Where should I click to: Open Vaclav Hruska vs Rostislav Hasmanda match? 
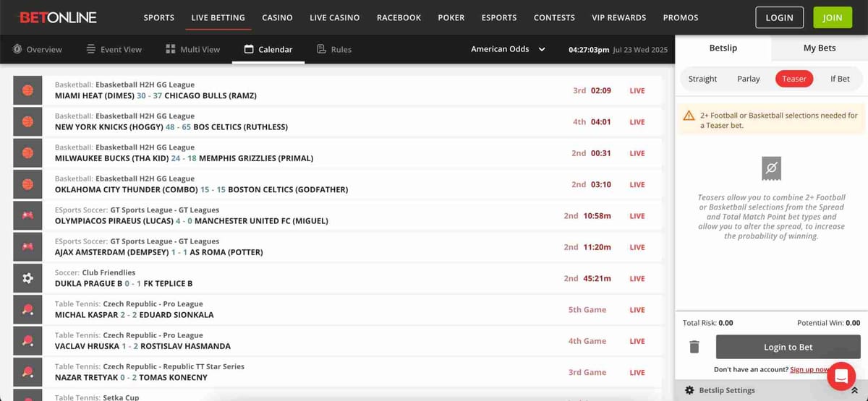point(338,340)
